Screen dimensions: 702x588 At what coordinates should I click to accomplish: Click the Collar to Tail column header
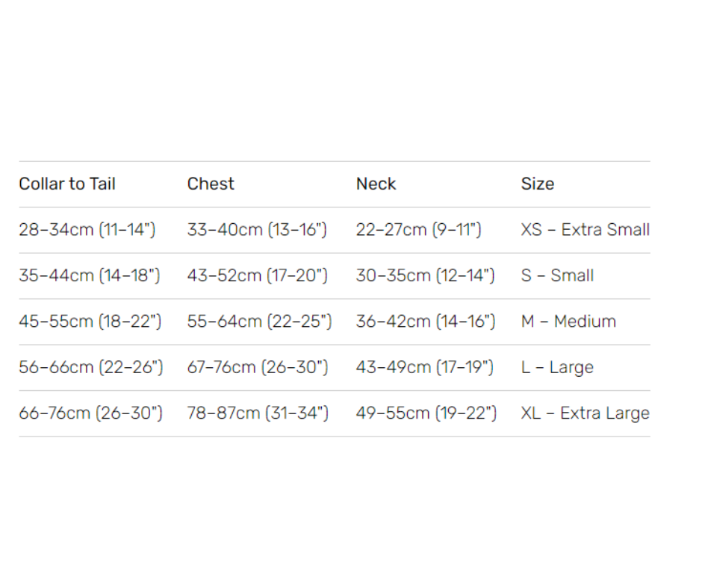point(67,184)
